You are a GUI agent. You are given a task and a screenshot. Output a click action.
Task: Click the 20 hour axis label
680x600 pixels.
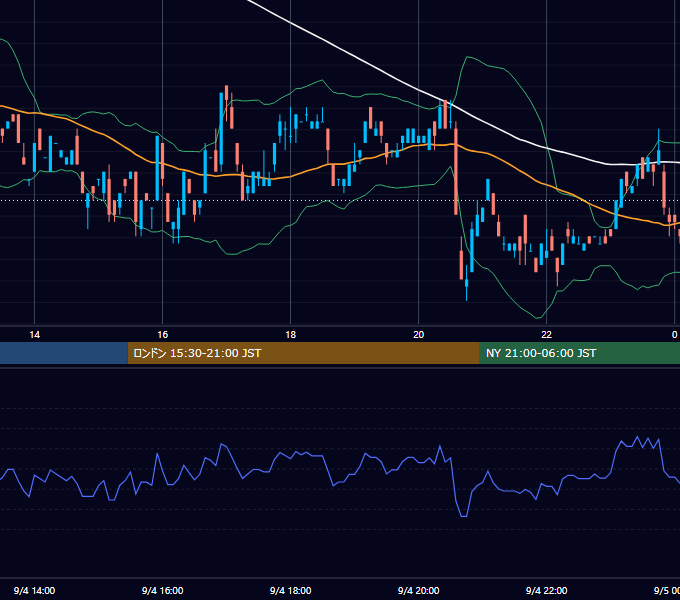point(418,334)
